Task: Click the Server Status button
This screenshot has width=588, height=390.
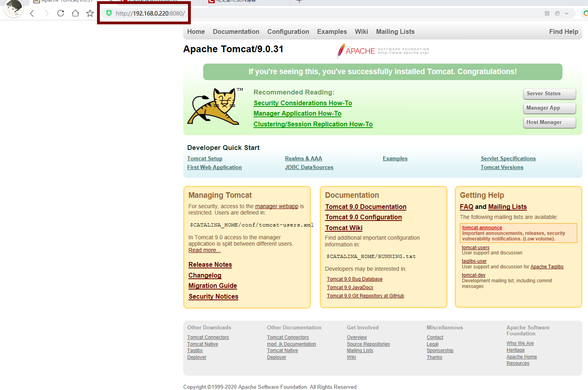Action: [549, 94]
